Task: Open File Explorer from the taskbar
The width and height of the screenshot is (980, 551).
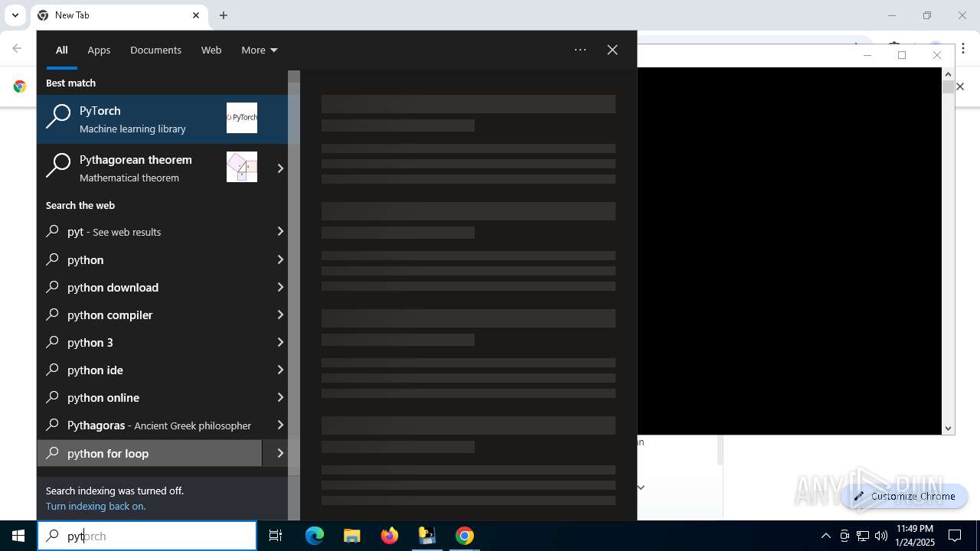Action: pyautogui.click(x=351, y=536)
